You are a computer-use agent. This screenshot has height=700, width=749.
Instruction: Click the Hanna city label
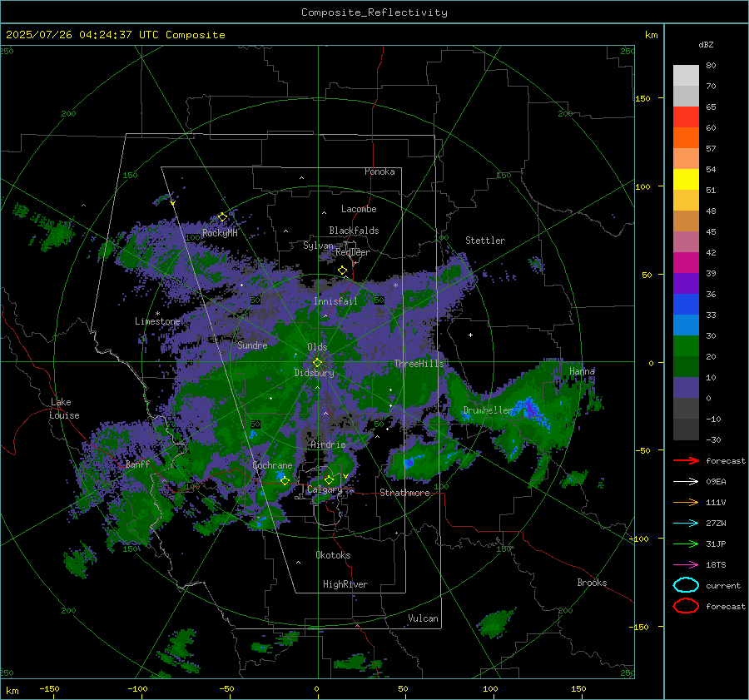click(582, 370)
